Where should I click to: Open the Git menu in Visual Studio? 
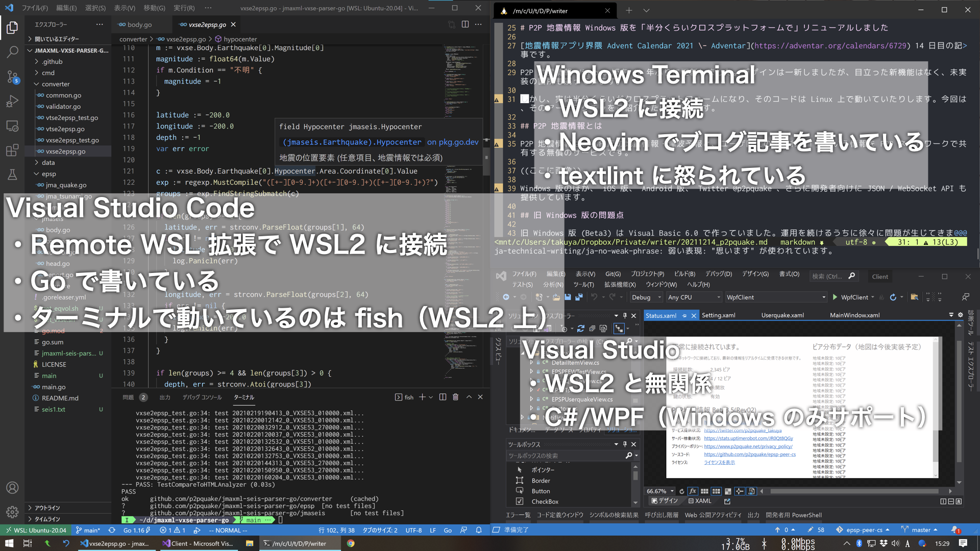tap(612, 274)
